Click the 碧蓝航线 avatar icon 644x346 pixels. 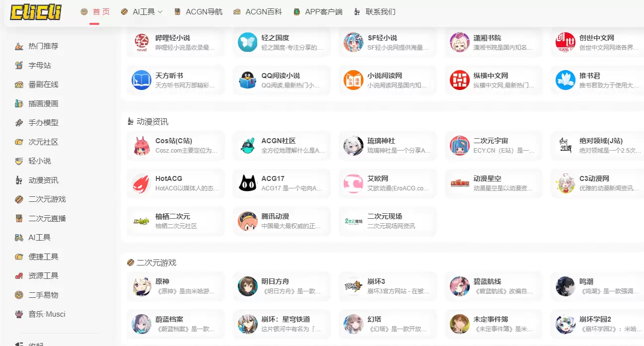(460, 286)
